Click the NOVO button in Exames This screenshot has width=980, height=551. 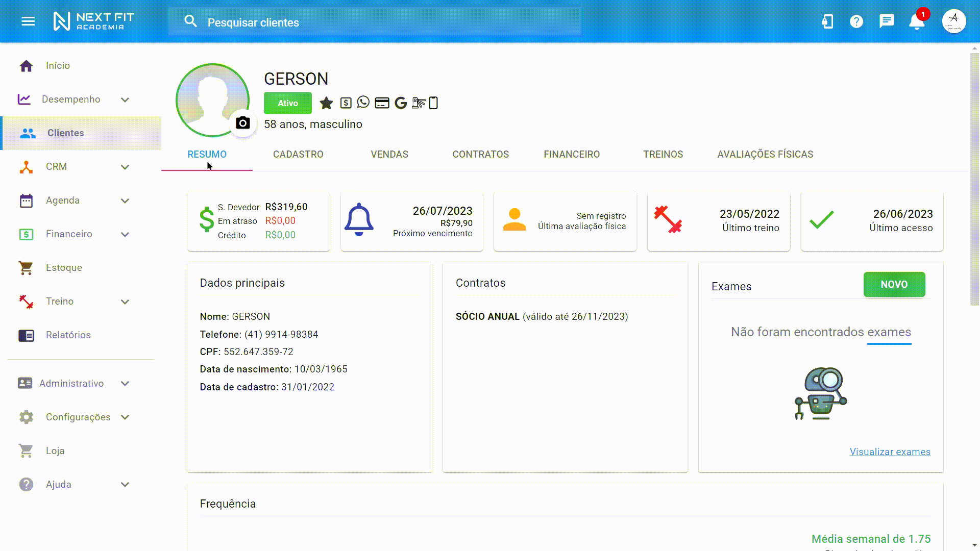[x=894, y=284]
